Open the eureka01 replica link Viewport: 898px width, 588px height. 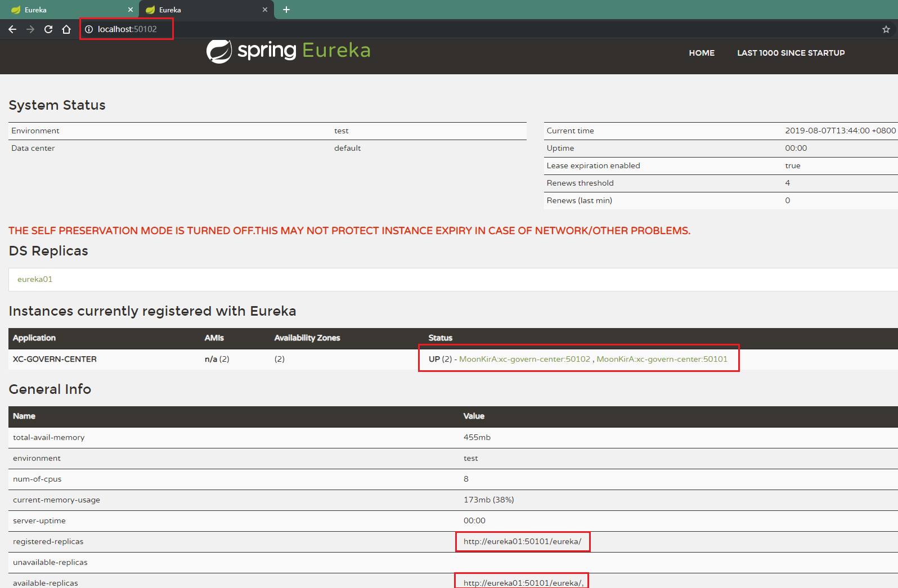click(35, 279)
